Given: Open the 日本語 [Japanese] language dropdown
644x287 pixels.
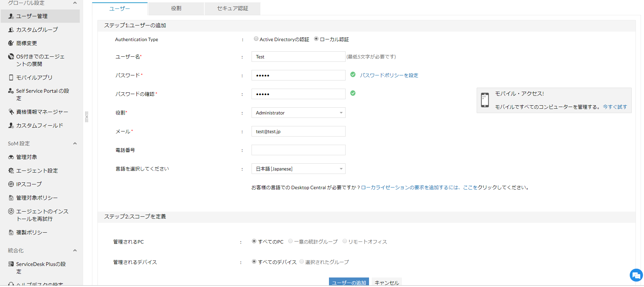Looking at the screenshot, I should [298, 169].
